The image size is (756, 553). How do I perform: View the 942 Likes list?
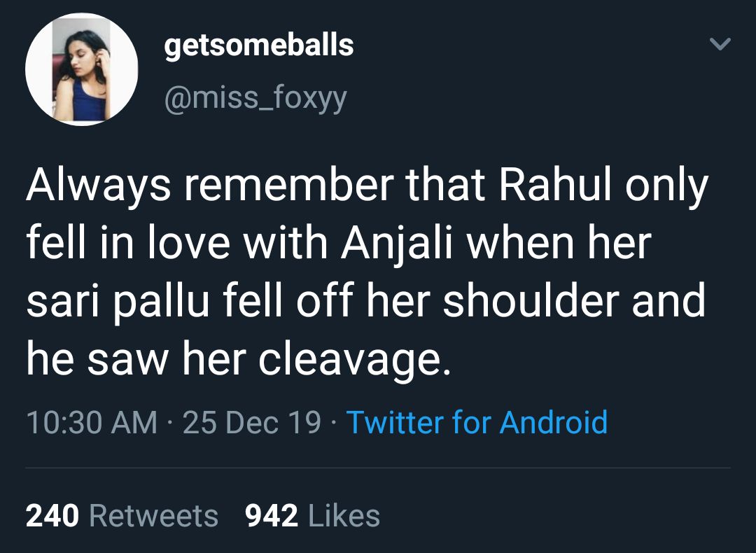[x=312, y=516]
